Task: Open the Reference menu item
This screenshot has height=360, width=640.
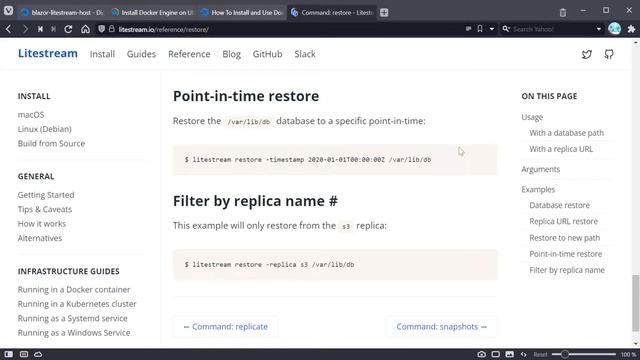Action: tap(189, 54)
